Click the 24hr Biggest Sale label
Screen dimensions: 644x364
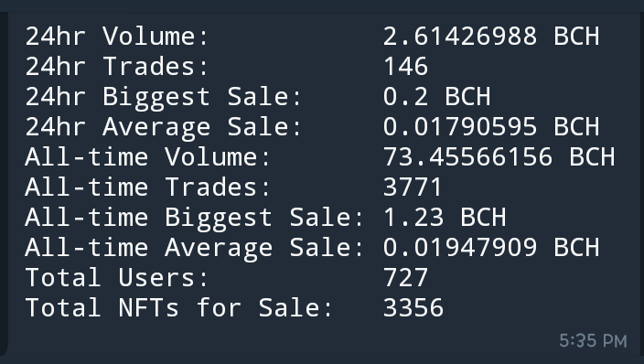(x=164, y=98)
